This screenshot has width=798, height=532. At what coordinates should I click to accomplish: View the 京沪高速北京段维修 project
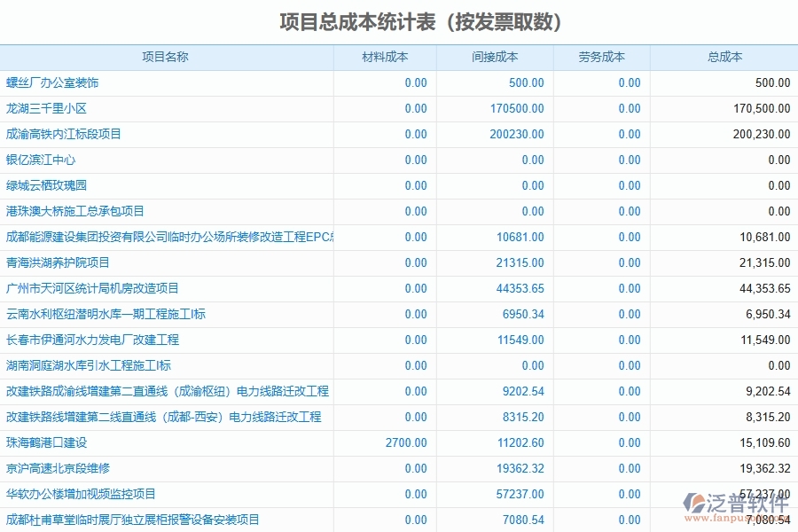click(x=55, y=468)
